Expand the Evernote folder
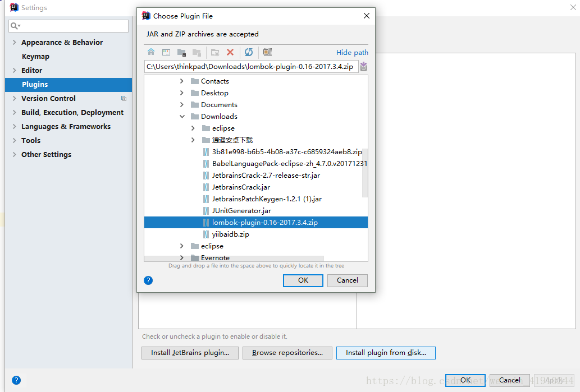The height and width of the screenshot is (392, 580). coord(181,257)
